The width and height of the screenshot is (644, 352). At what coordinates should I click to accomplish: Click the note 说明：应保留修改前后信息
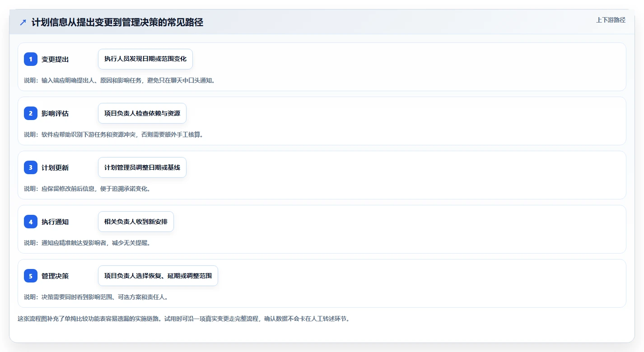click(x=87, y=189)
